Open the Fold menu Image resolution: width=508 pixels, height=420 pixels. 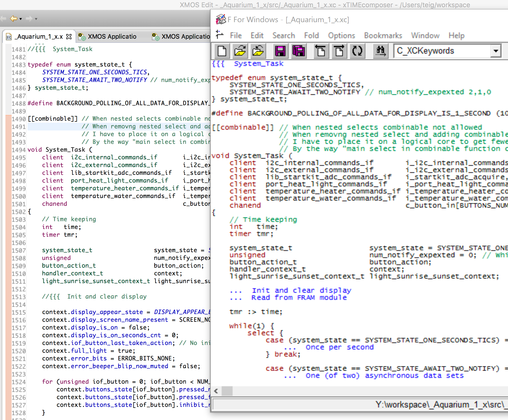[x=312, y=35]
